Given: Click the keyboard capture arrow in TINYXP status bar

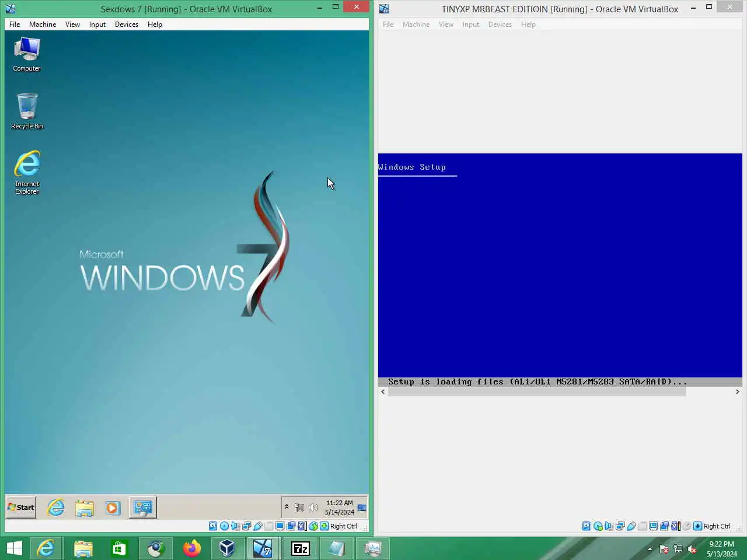Looking at the screenshot, I should [x=697, y=526].
